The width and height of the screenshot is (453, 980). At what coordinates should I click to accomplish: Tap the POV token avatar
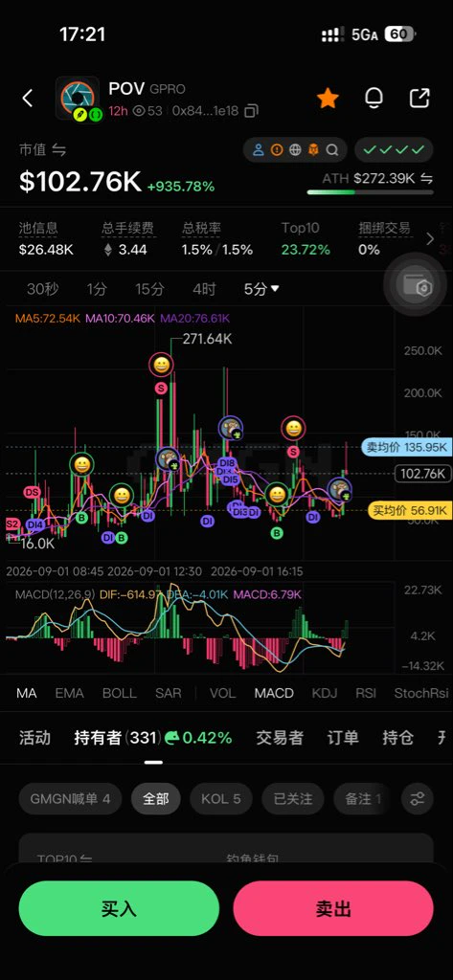click(77, 99)
